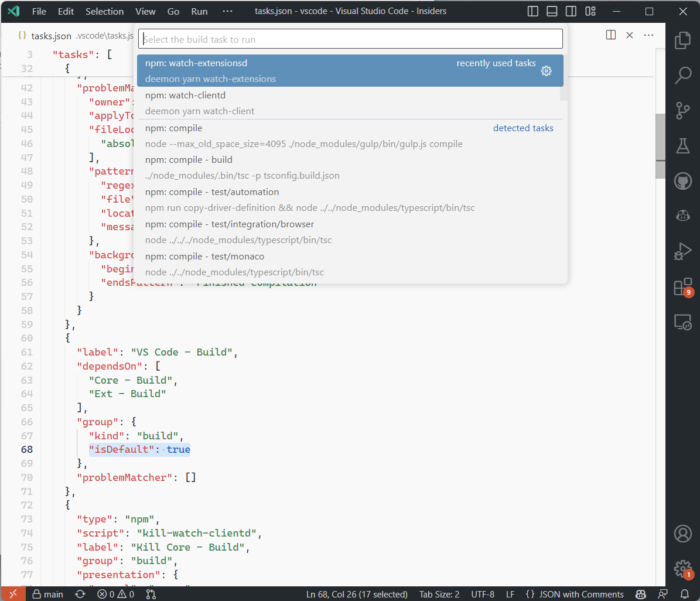Open the Run menu
Screen dimensions: 700x601
tap(199, 11)
